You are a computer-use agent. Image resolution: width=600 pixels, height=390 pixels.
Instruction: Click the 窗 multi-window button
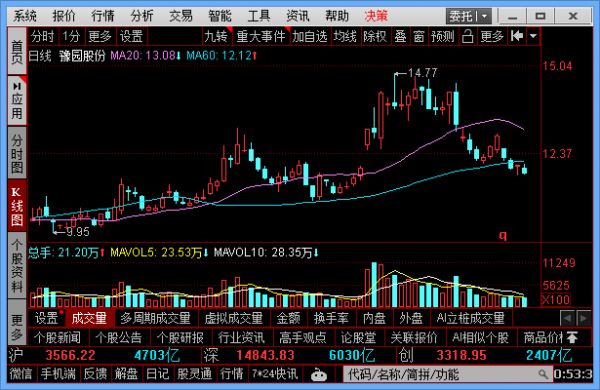click(x=419, y=36)
